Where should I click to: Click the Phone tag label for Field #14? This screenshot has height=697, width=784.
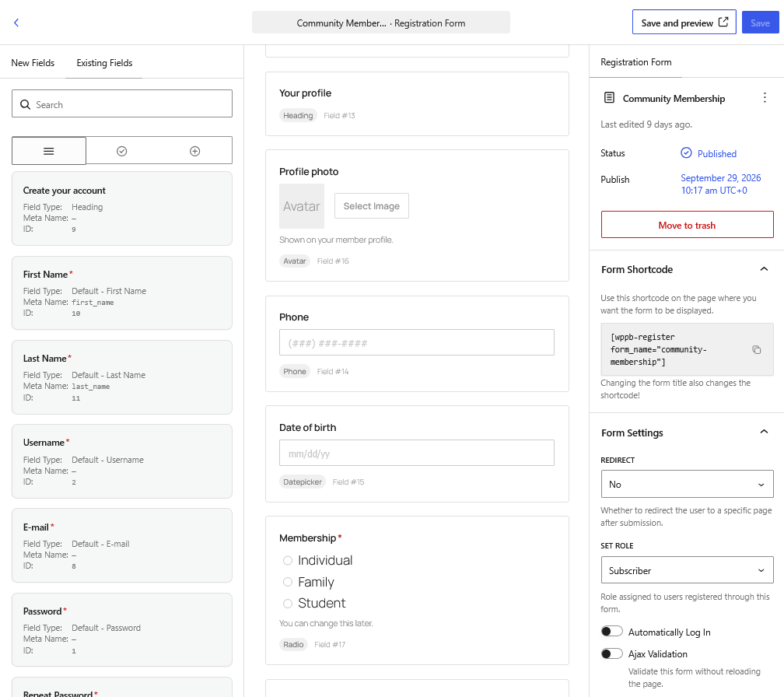point(295,372)
